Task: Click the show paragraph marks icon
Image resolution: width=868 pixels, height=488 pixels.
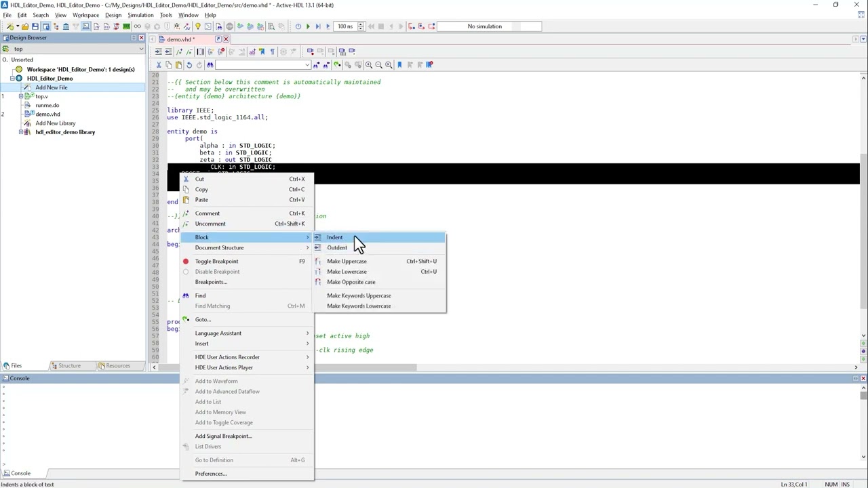Action: click(272, 52)
